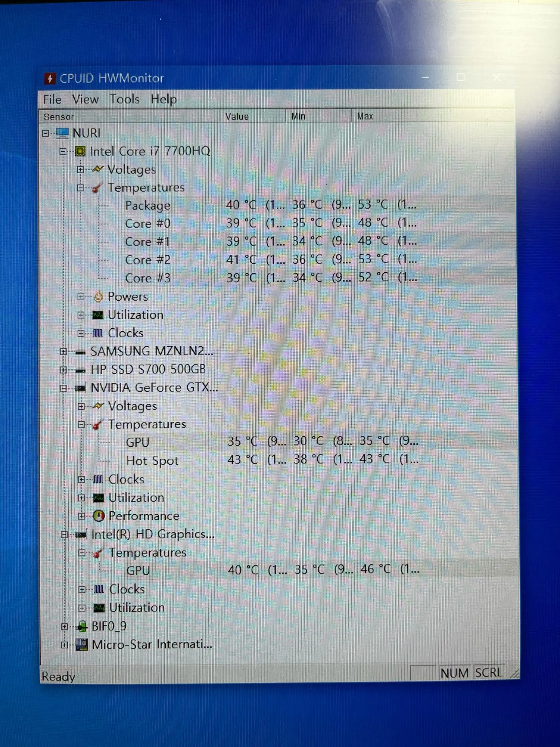Click the Core #2 max value 53 °C
Image resolution: width=560 pixels, height=747 pixels.
(x=373, y=259)
